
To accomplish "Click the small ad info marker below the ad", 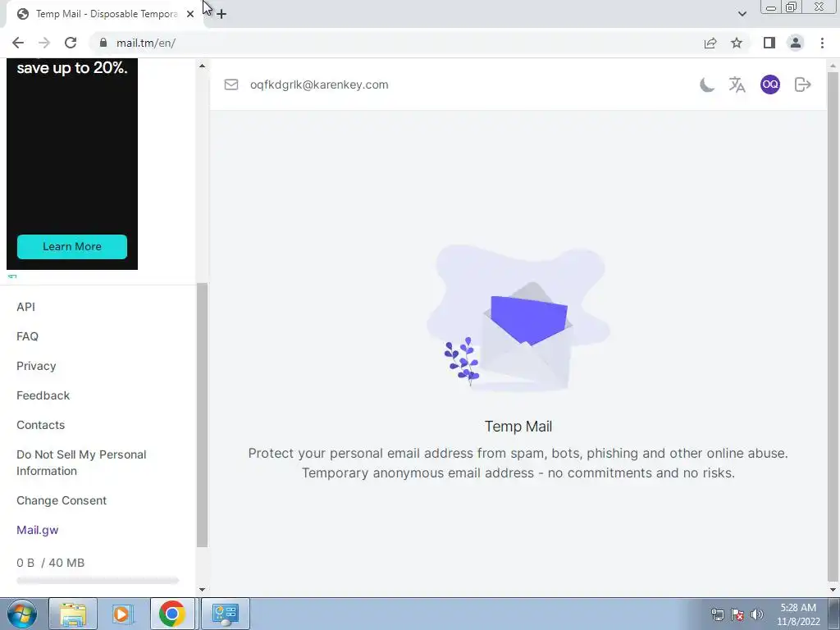I will click(x=12, y=276).
